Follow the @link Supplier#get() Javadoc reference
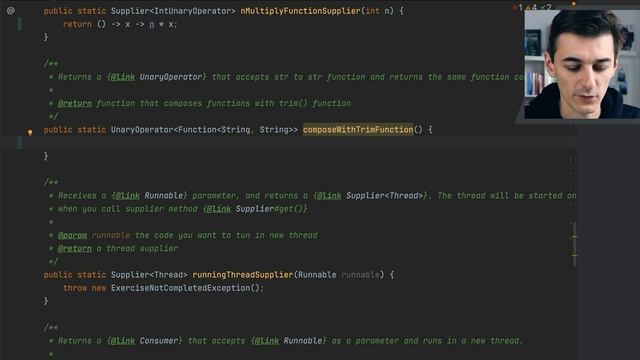The width and height of the screenshot is (640, 360). [255, 209]
